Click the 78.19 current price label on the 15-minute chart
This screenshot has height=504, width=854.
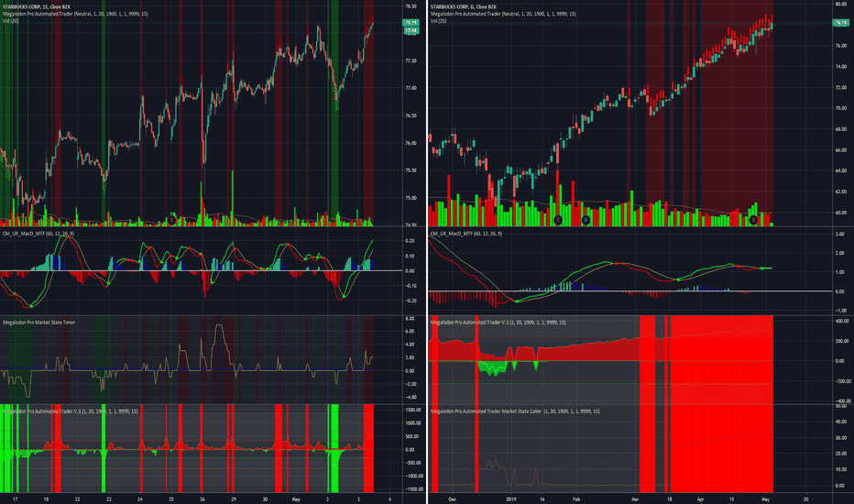(x=411, y=23)
